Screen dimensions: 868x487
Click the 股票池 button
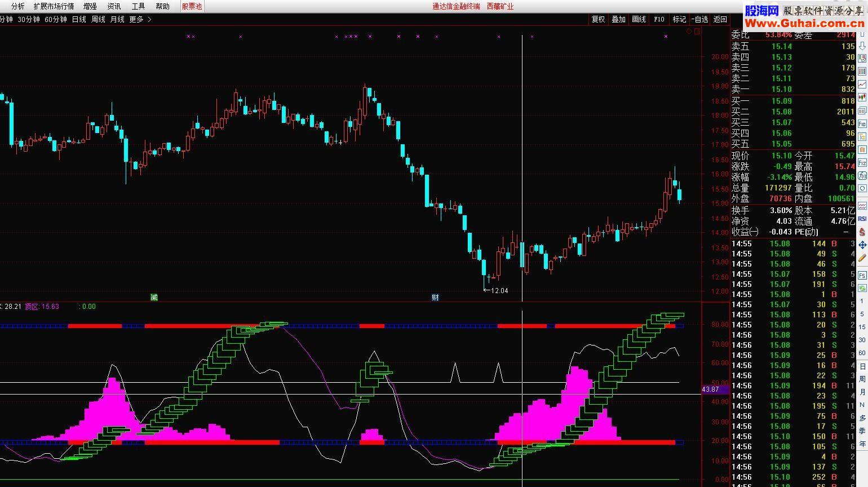pyautogui.click(x=192, y=6)
